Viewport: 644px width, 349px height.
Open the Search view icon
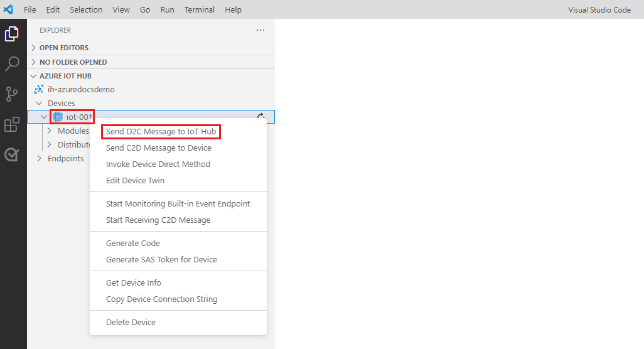point(12,64)
